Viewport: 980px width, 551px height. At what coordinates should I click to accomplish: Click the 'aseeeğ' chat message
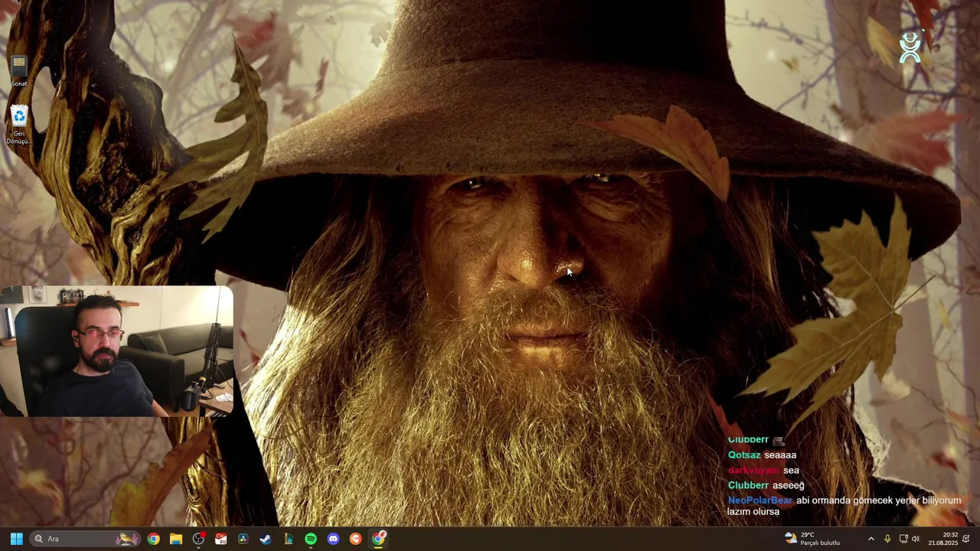[x=789, y=485]
